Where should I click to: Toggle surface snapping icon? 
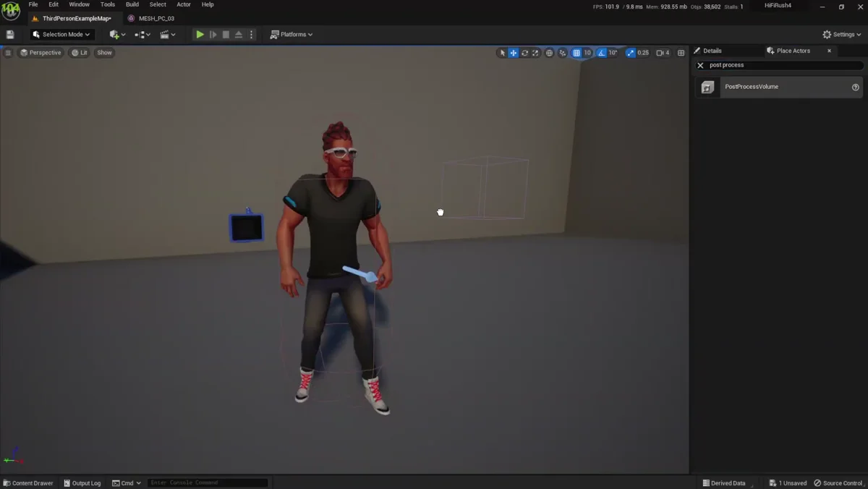(x=563, y=53)
